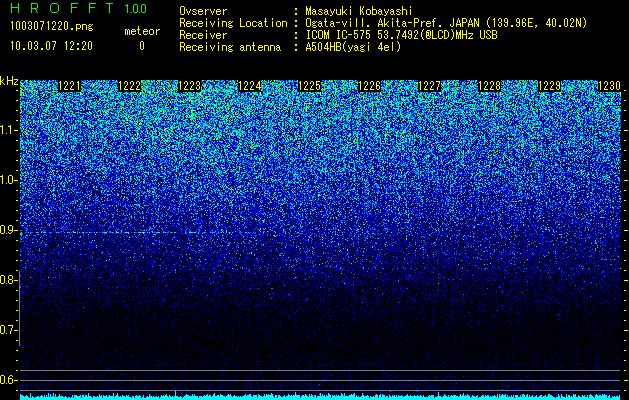This screenshot has height=400, width=629.
Task: Click the Receiving Location label
Action: [x=233, y=23]
